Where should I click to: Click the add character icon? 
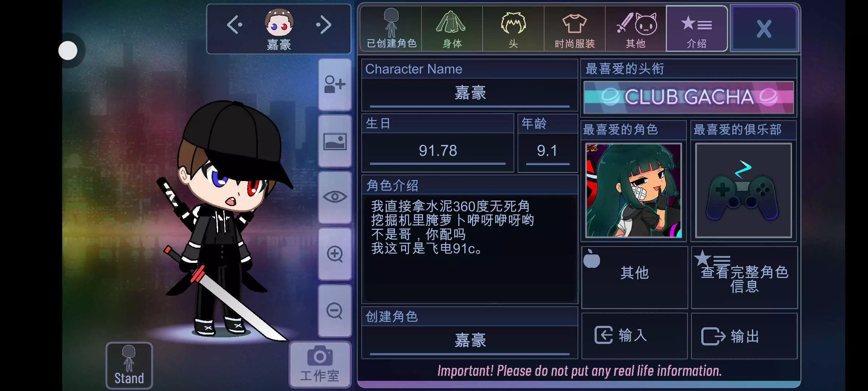coord(335,84)
